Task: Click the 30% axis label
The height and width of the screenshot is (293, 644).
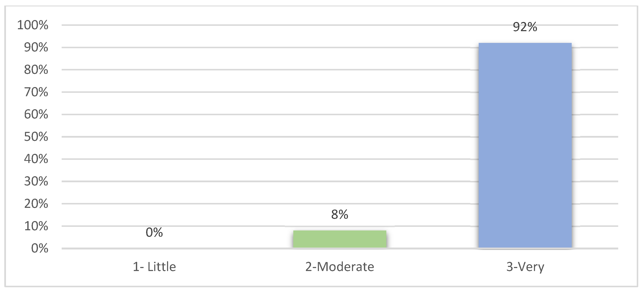Action: pos(36,181)
